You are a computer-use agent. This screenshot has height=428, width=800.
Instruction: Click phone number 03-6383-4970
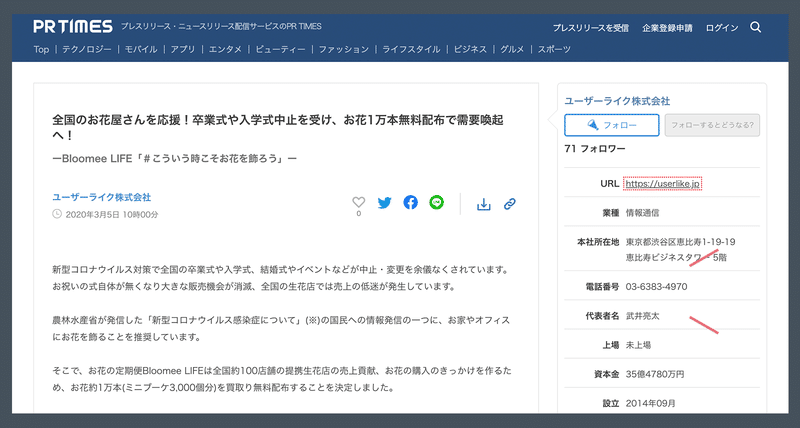pos(656,287)
